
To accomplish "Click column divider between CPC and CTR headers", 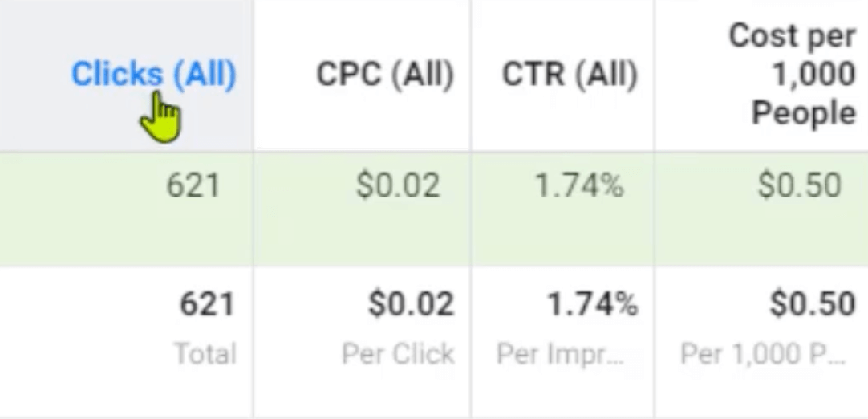I will (x=471, y=75).
